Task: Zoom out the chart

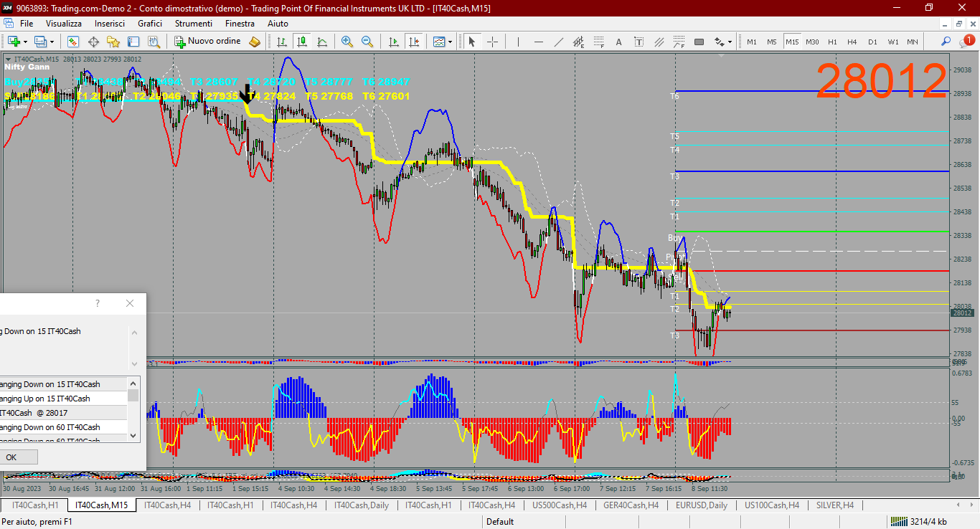Action: [x=367, y=42]
